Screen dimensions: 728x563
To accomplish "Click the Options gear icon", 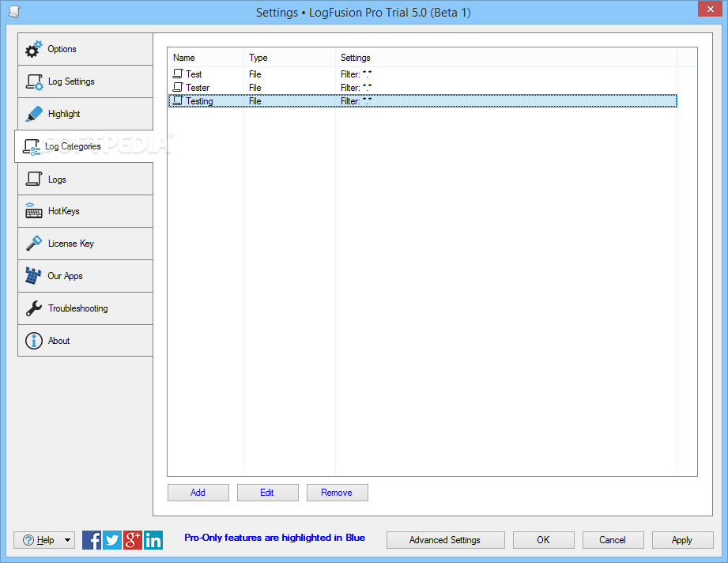I will (x=33, y=49).
